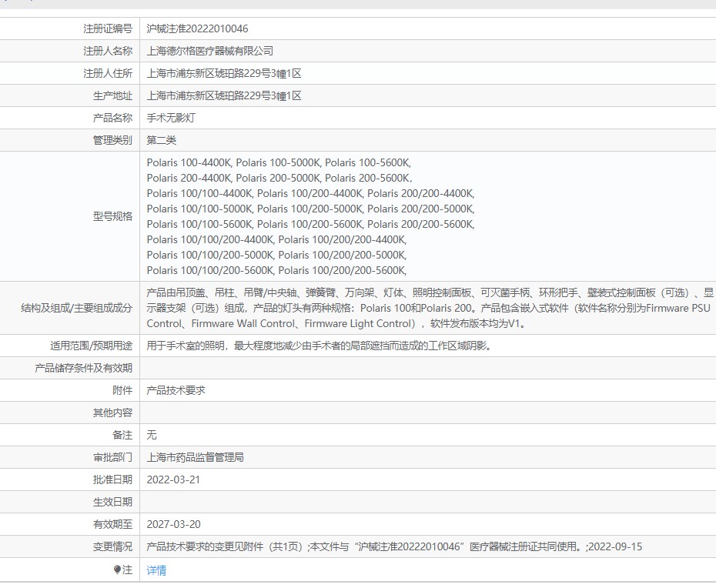
Task: Click the line starting Polaris 200-4400K
Action: pyautogui.click(x=279, y=178)
